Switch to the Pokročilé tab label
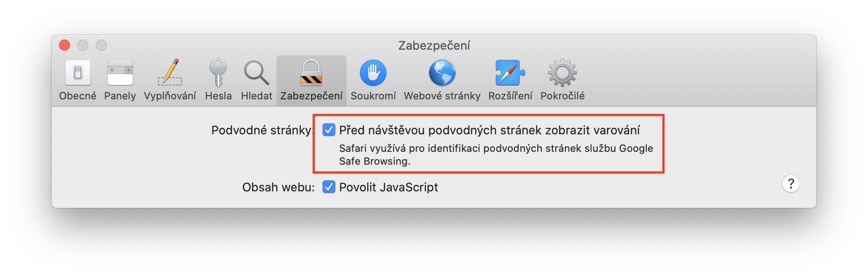 point(562,96)
